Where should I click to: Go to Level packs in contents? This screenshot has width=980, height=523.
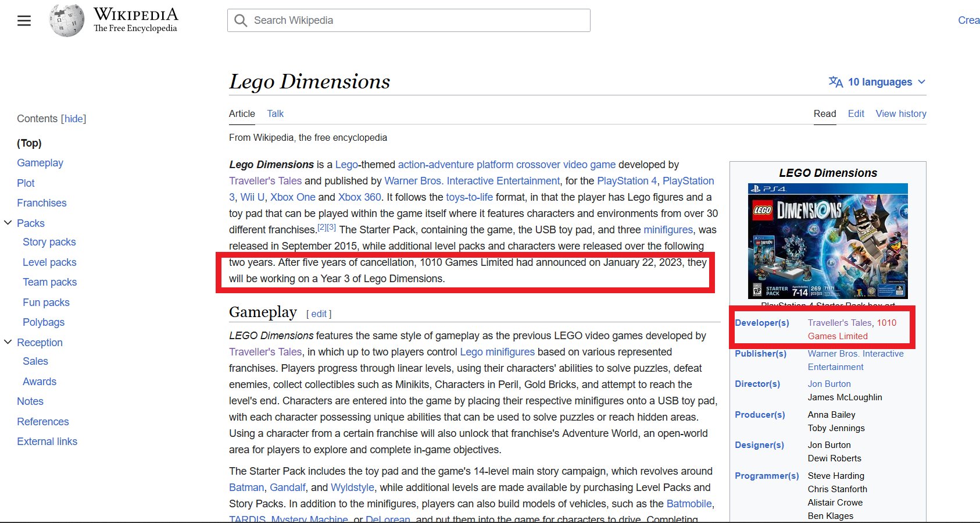click(x=49, y=262)
